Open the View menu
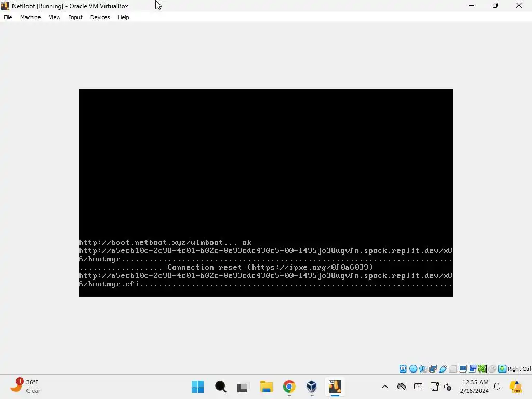Image resolution: width=532 pixels, height=399 pixels. (55, 17)
